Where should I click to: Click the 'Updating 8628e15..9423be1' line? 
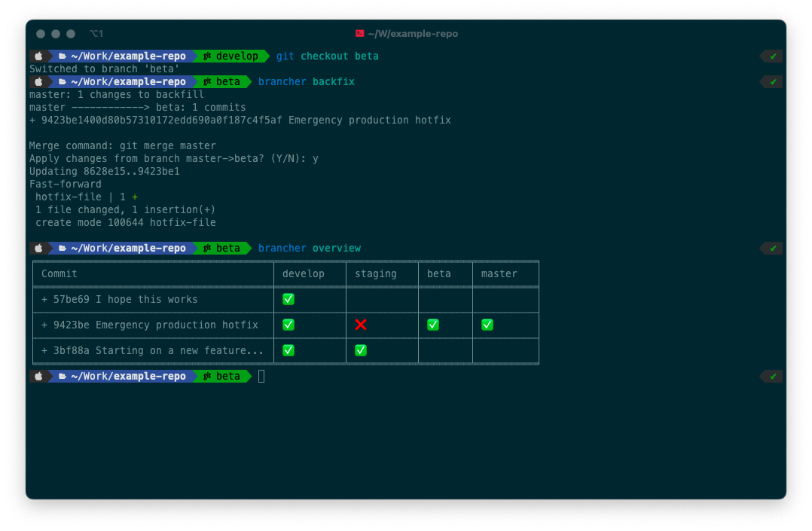click(105, 172)
